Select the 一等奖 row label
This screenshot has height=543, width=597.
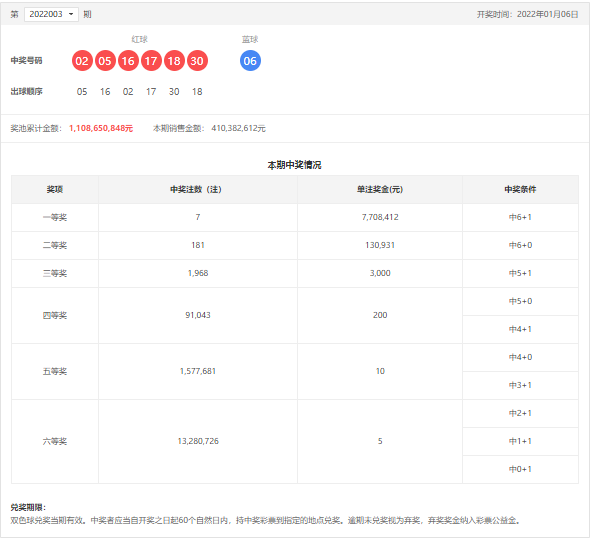[55, 217]
